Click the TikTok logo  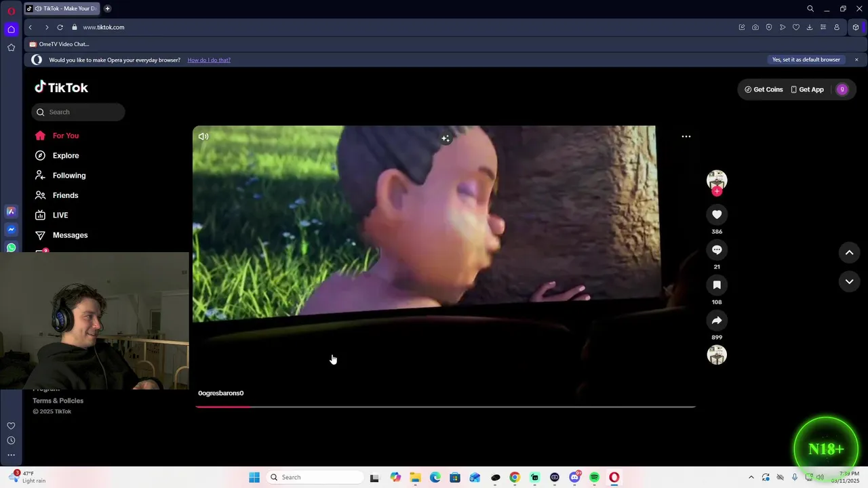click(62, 87)
